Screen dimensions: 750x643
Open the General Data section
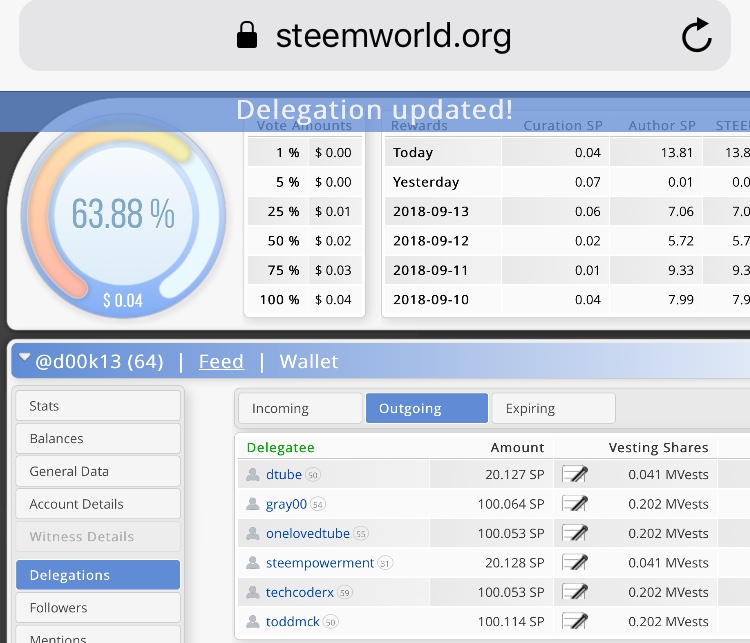[x=98, y=471]
